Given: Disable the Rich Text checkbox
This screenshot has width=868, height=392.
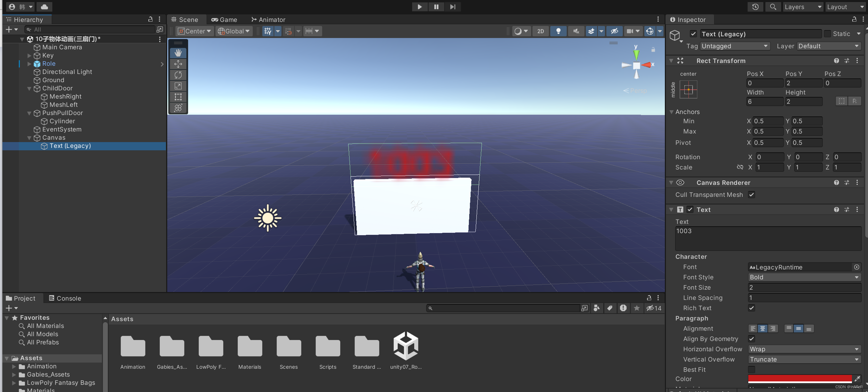Looking at the screenshot, I should [751, 308].
